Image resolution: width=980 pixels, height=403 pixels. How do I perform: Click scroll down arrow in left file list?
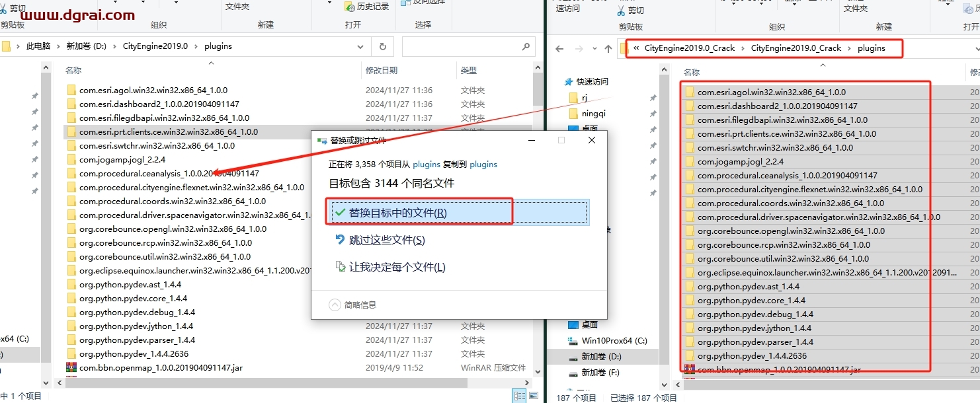coord(538,372)
